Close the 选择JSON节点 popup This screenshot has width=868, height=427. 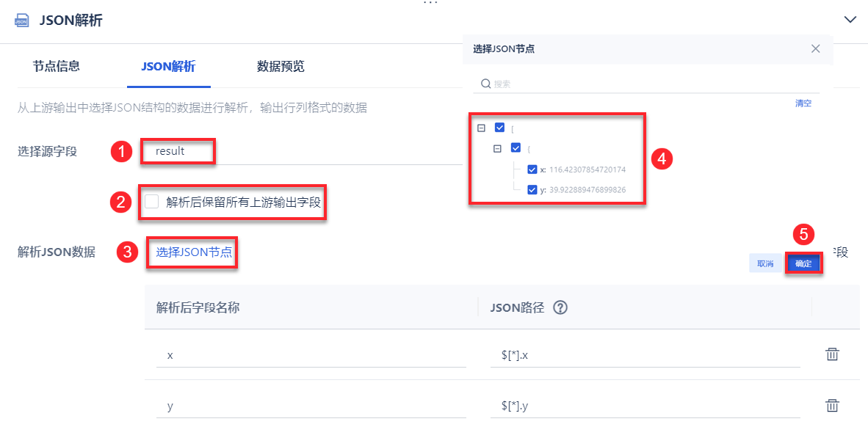pyautogui.click(x=815, y=48)
